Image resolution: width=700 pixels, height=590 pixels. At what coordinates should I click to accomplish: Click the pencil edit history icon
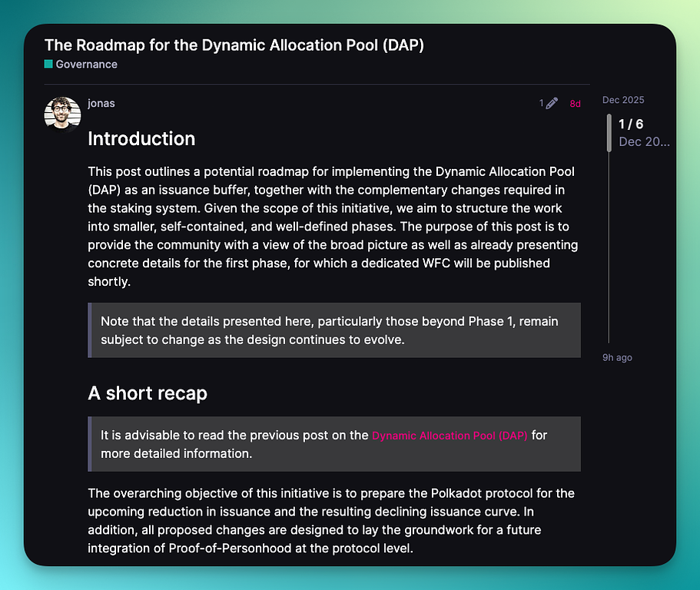coord(552,104)
